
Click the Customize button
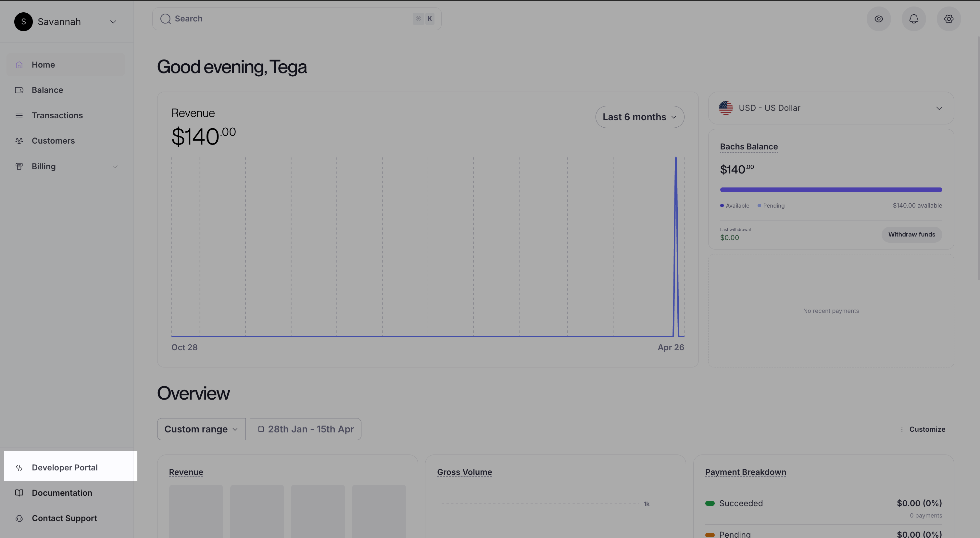pyautogui.click(x=923, y=429)
